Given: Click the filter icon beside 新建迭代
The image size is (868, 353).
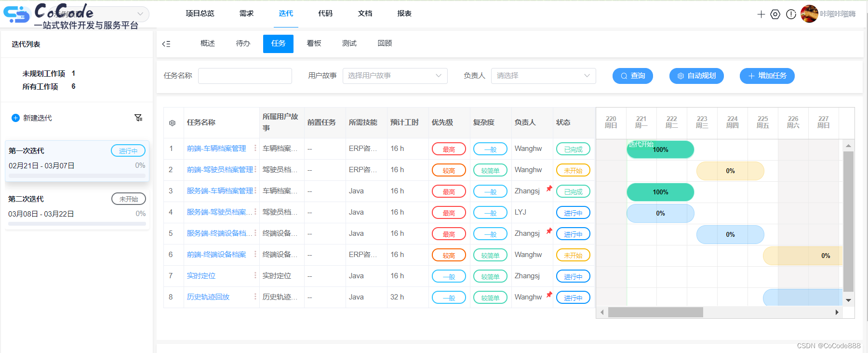Looking at the screenshot, I should (x=138, y=118).
